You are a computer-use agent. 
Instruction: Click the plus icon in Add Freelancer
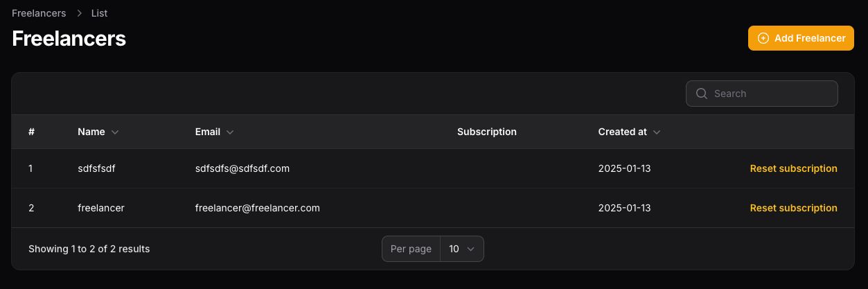[x=763, y=38]
